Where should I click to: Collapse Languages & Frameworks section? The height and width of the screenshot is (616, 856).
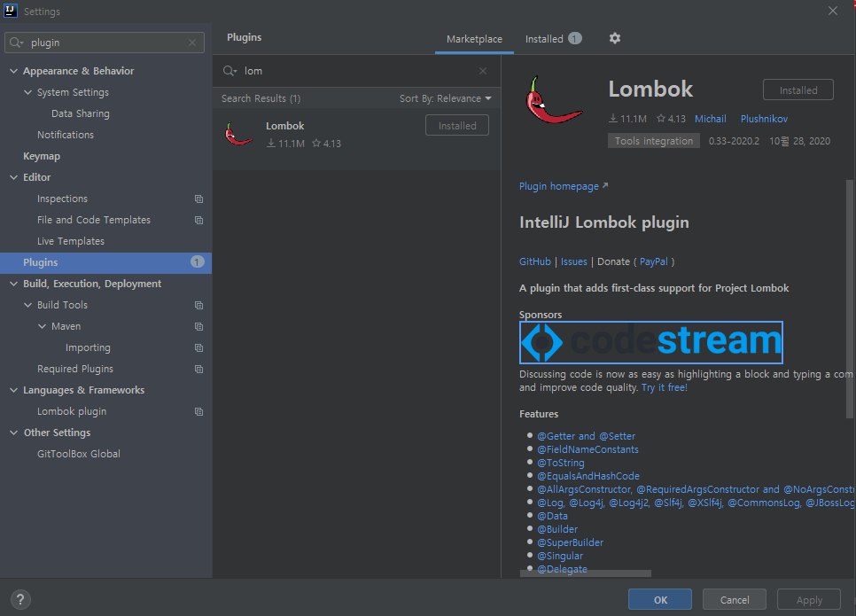(x=13, y=391)
